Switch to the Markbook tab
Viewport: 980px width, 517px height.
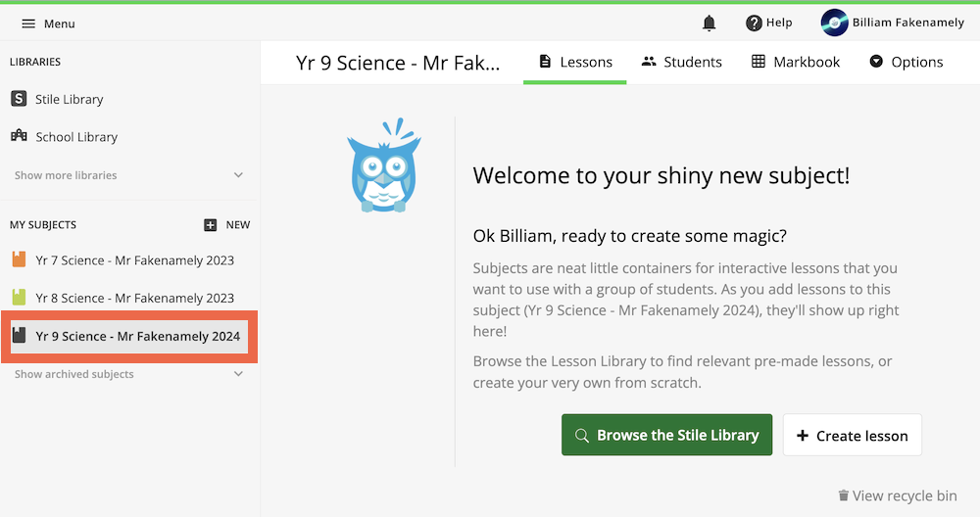pos(796,62)
